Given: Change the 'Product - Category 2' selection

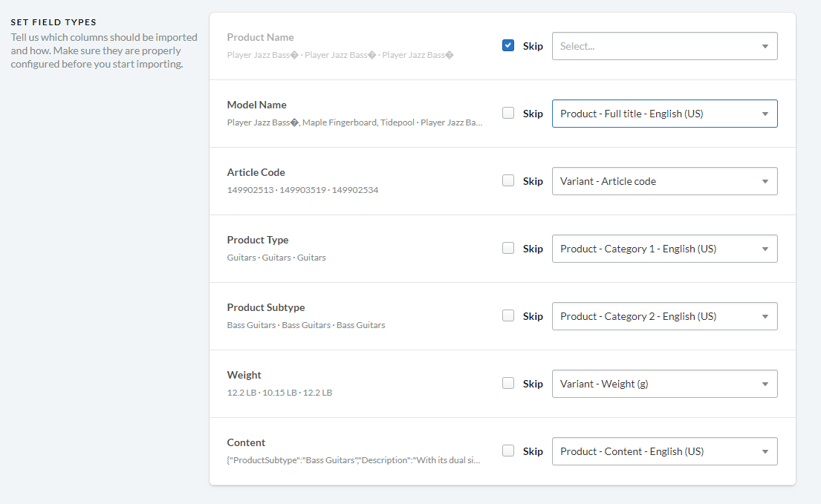Looking at the screenshot, I should coord(664,316).
